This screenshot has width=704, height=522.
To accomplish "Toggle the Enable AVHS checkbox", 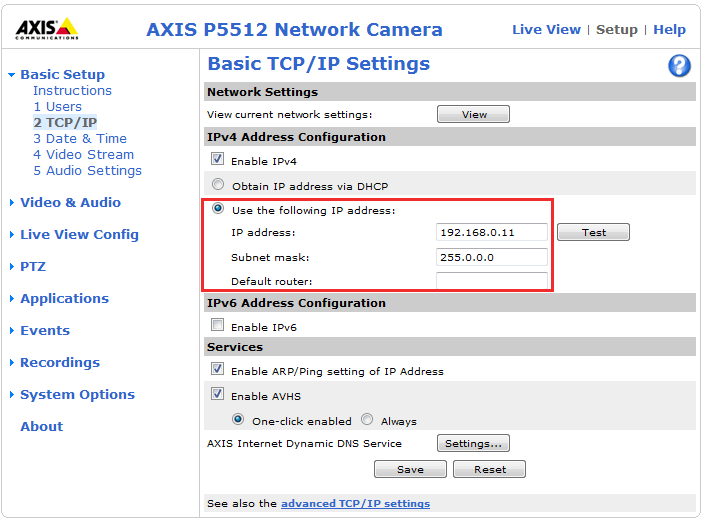I will [x=218, y=394].
